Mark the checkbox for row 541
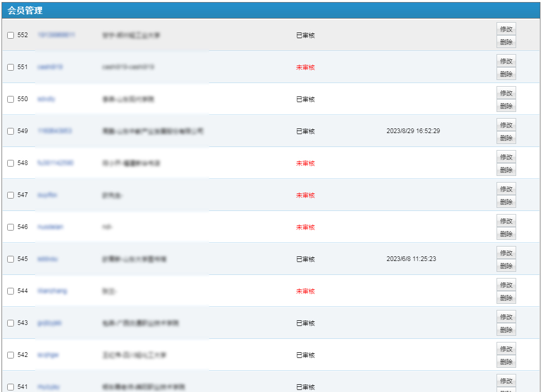 point(10,387)
